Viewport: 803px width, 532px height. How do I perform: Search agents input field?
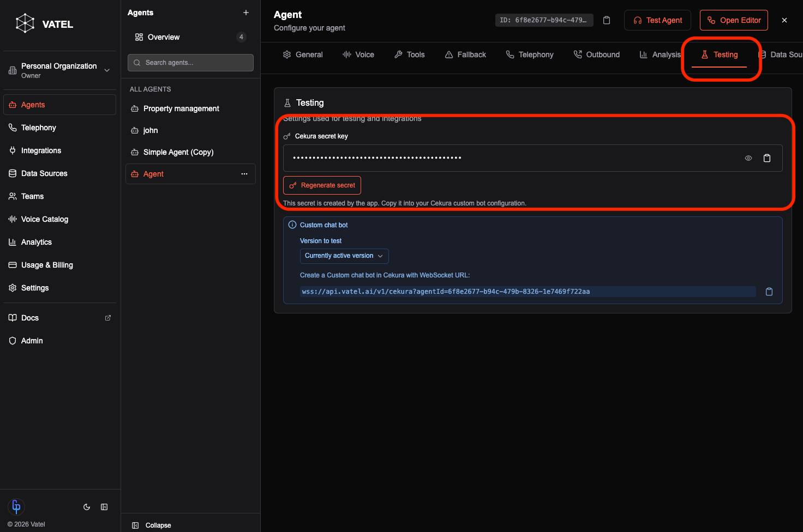click(x=190, y=63)
